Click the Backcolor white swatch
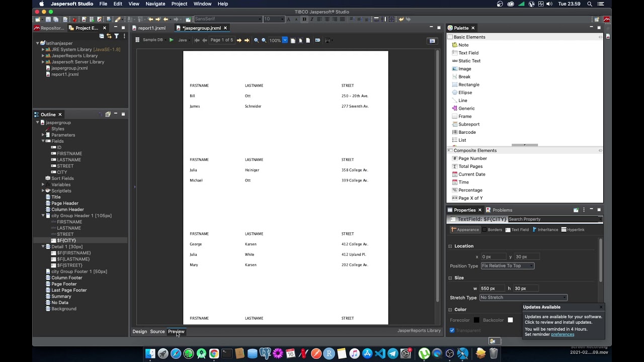Image resolution: width=644 pixels, height=362 pixels. (510, 320)
